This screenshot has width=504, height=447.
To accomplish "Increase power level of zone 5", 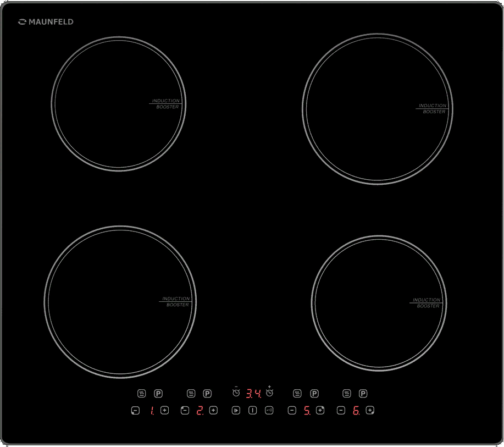I will 320,410.
